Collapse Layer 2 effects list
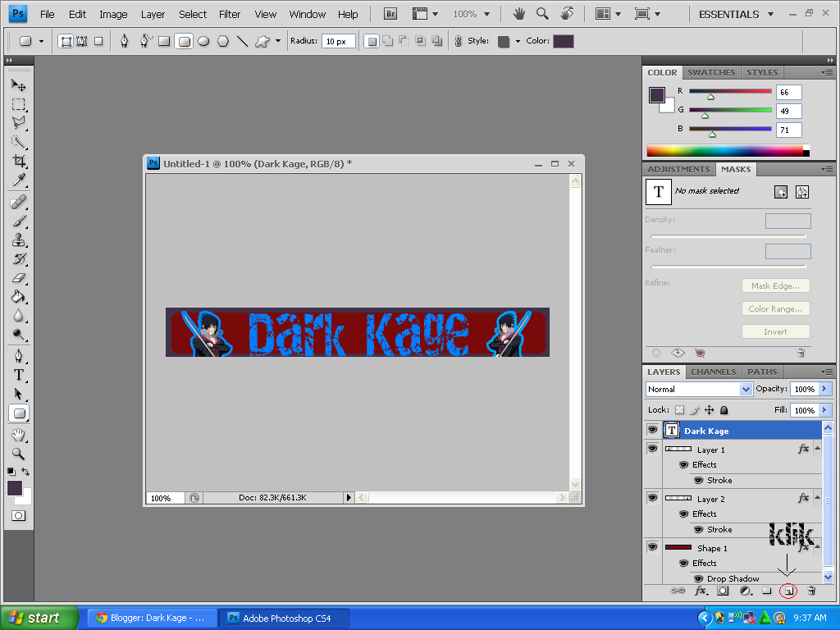The image size is (840, 630). (817, 498)
